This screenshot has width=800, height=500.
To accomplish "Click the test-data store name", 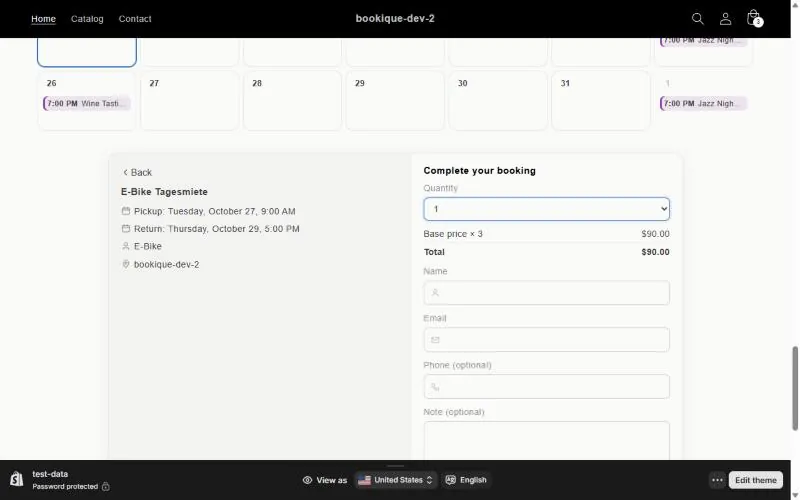I will pyautogui.click(x=50, y=474).
